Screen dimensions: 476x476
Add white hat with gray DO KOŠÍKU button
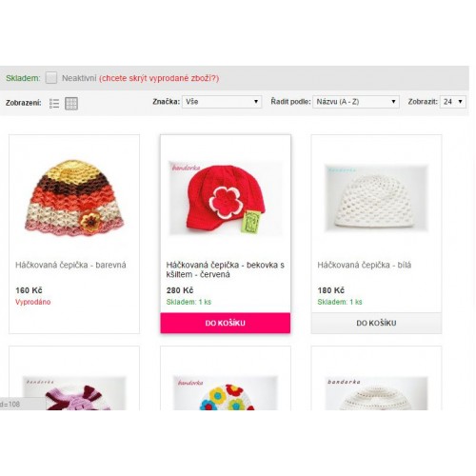click(376, 323)
